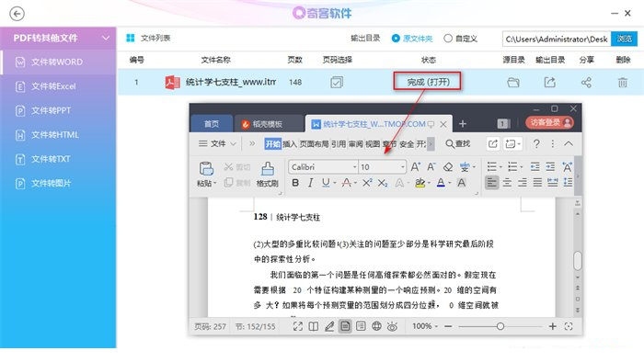Apply superscript formatting
Viewport: 644px width, 362px height.
coord(367,183)
